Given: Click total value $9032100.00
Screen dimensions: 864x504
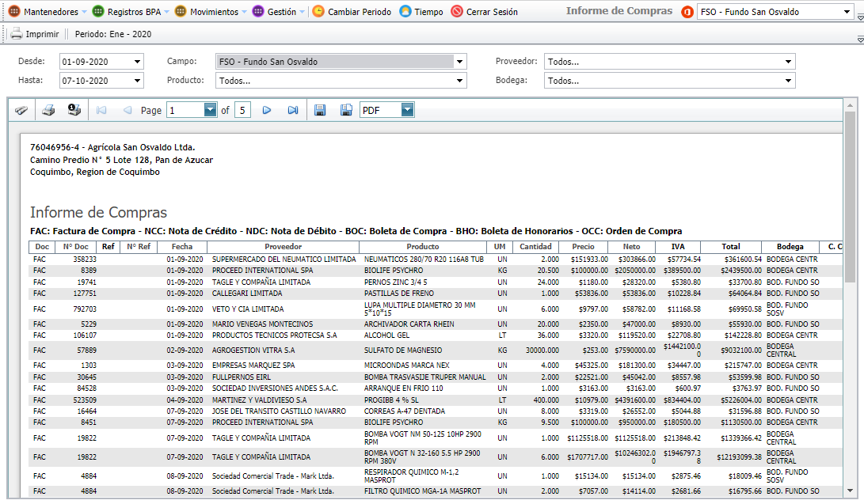Looking at the screenshot, I should coord(741,350).
